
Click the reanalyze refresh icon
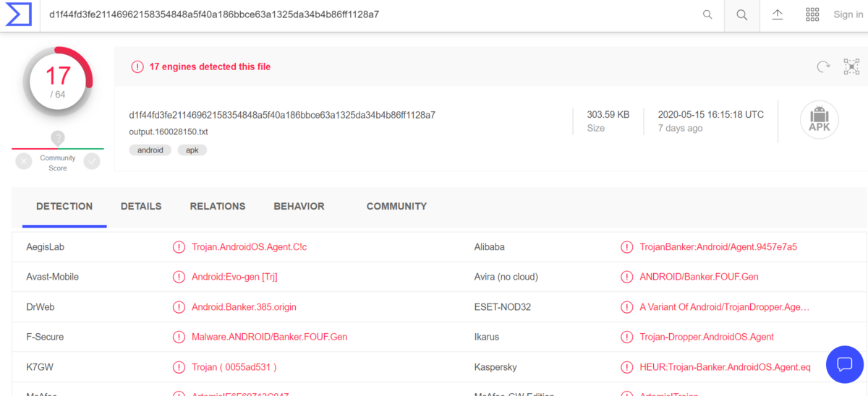point(823,66)
